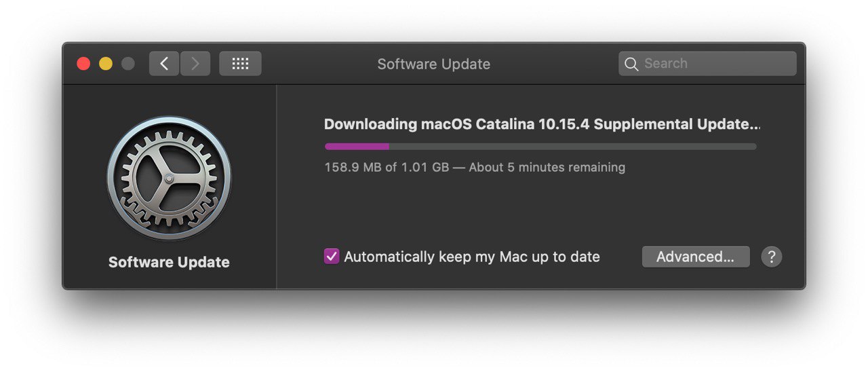Uncheck Automatically keep my Mac up to date
The height and width of the screenshot is (372, 868).
[332, 257]
